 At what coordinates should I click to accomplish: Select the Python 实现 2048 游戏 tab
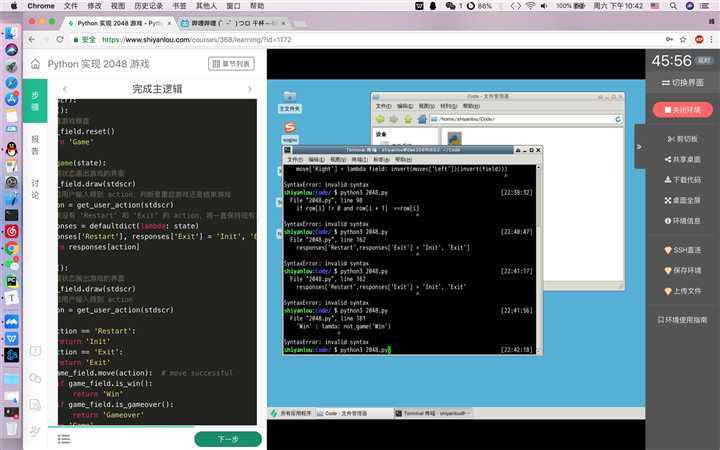[x=118, y=23]
